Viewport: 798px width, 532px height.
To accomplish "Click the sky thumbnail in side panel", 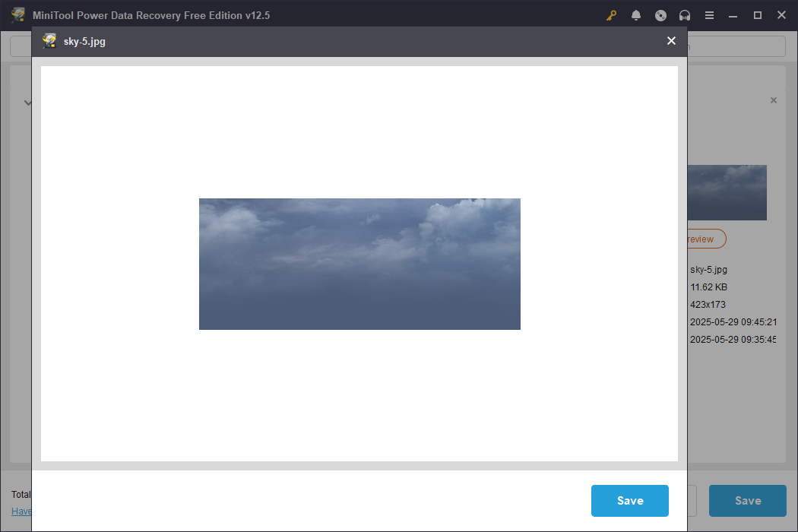I will pyautogui.click(x=727, y=192).
